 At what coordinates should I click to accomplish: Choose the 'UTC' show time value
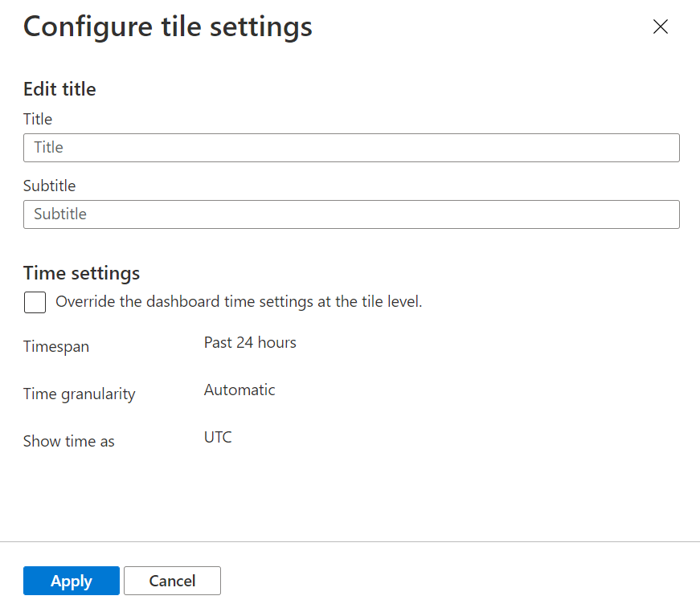pyautogui.click(x=218, y=437)
